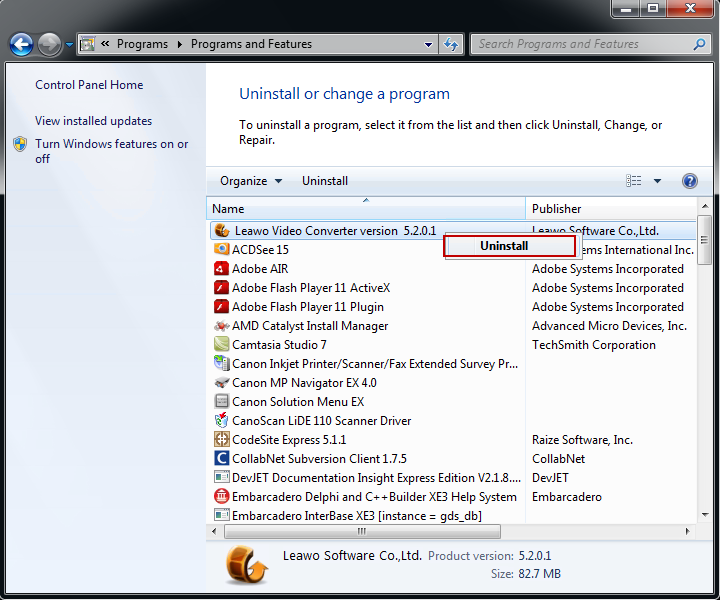Click Uninstall in the toolbar
Image resolution: width=720 pixels, height=600 pixels.
tap(325, 181)
